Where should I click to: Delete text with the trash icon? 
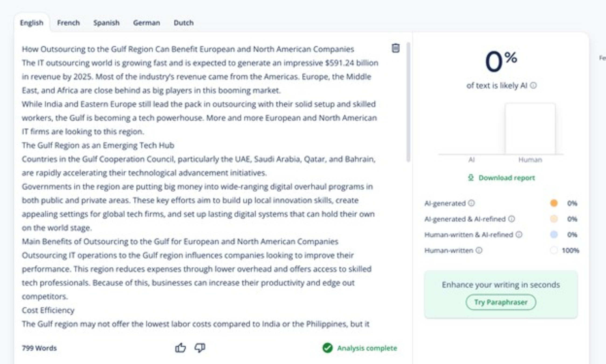(395, 48)
